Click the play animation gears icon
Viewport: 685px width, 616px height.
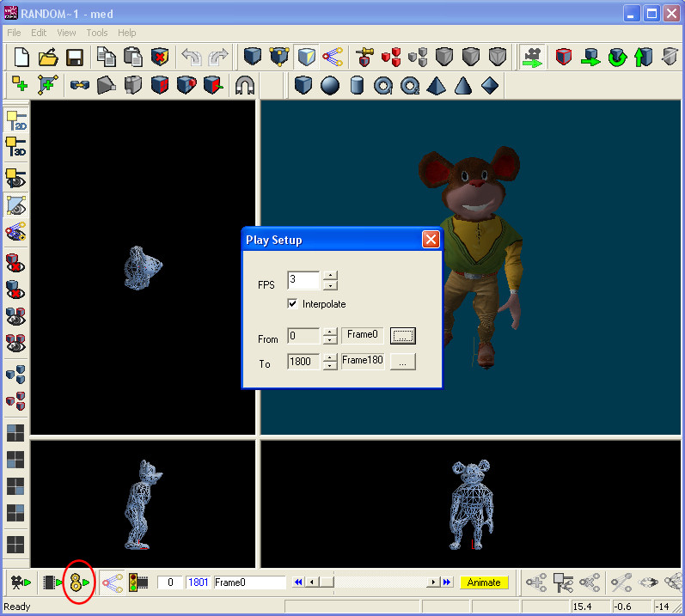(79, 582)
